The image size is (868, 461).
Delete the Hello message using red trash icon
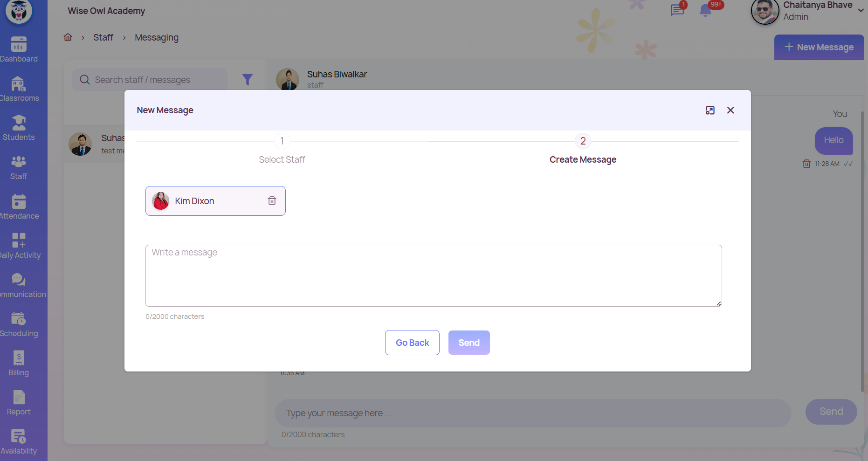point(806,164)
